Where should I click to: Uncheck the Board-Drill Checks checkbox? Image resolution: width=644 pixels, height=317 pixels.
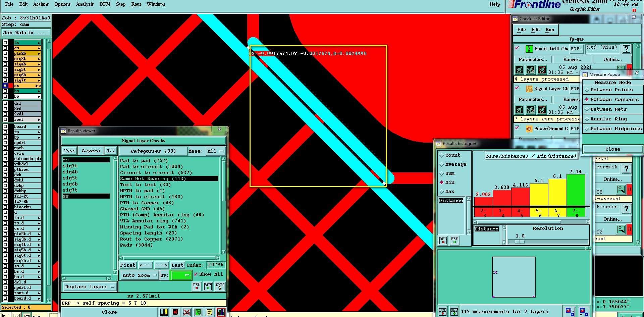pos(517,48)
